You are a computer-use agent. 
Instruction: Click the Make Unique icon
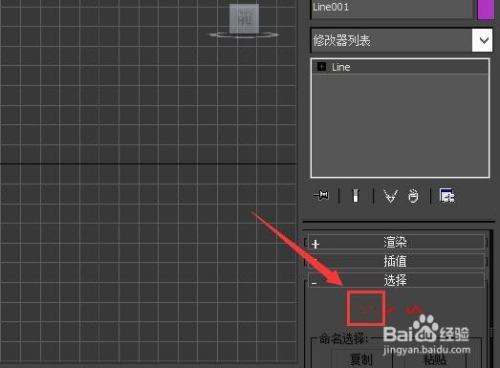tap(390, 196)
